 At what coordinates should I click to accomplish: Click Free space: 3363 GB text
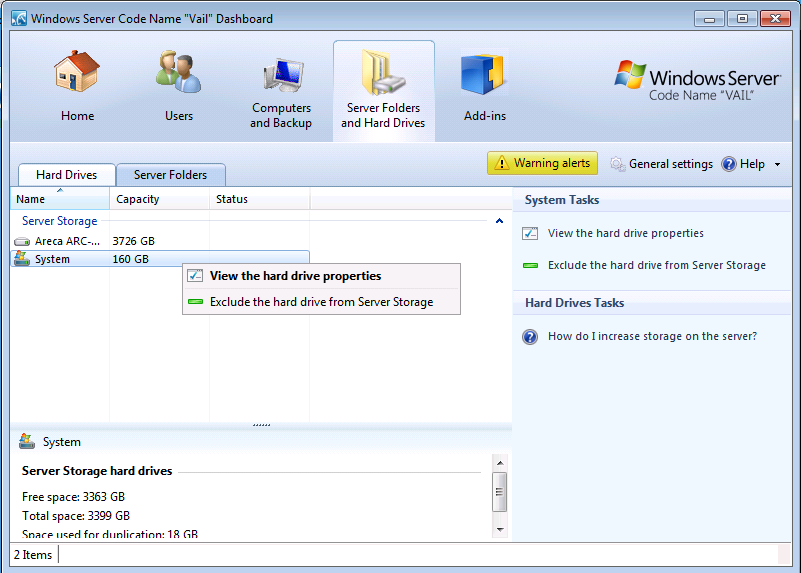click(73, 496)
